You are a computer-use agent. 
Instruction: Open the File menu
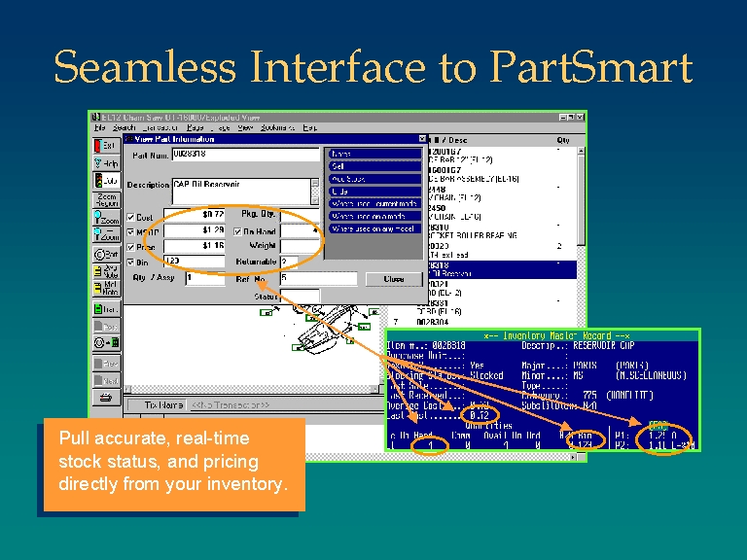tap(99, 127)
